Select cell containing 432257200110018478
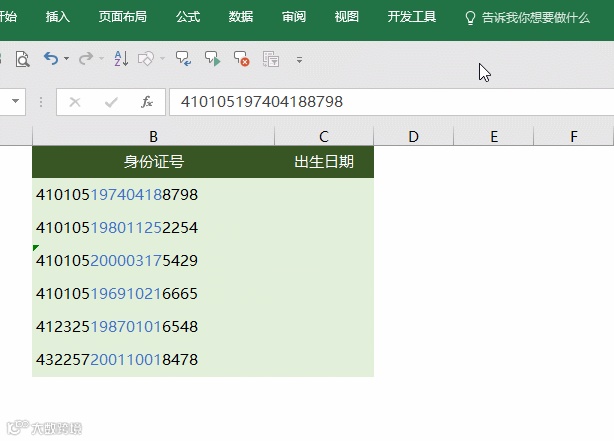 click(x=154, y=360)
